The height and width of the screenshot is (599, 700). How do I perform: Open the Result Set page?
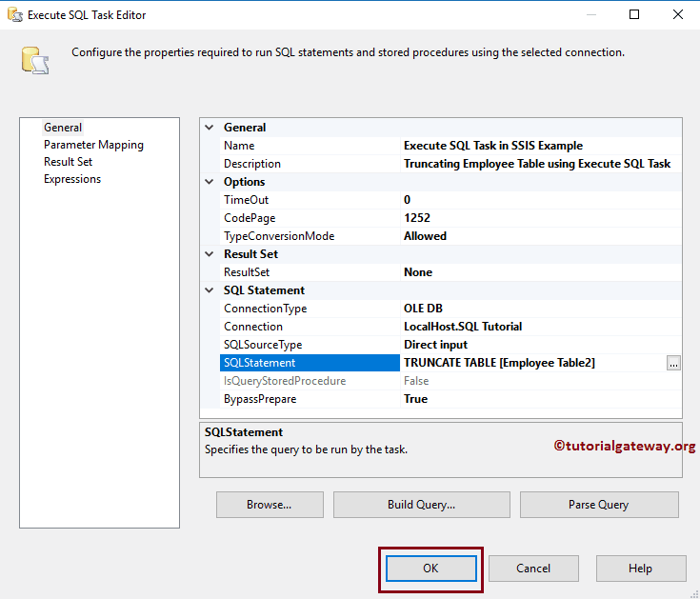tap(68, 162)
